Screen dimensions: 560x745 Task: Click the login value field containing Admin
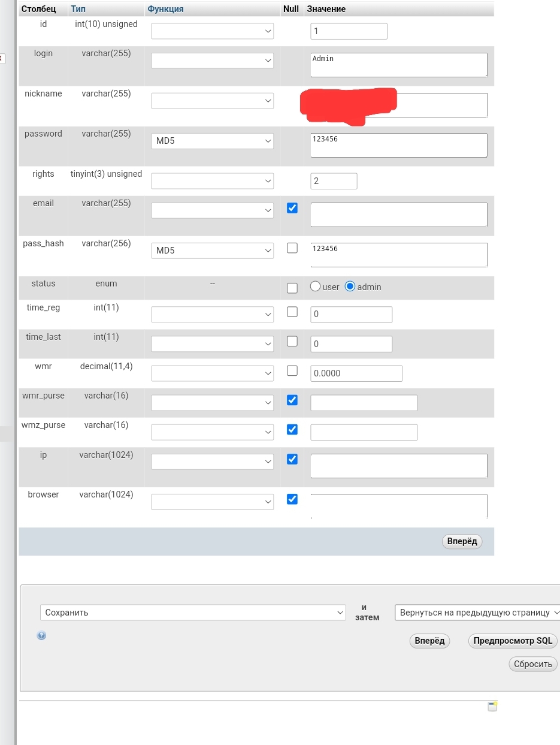click(x=398, y=65)
